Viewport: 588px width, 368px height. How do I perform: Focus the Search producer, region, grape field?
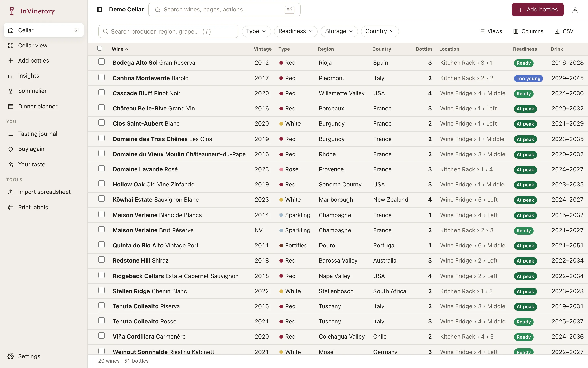pyautogui.click(x=168, y=31)
